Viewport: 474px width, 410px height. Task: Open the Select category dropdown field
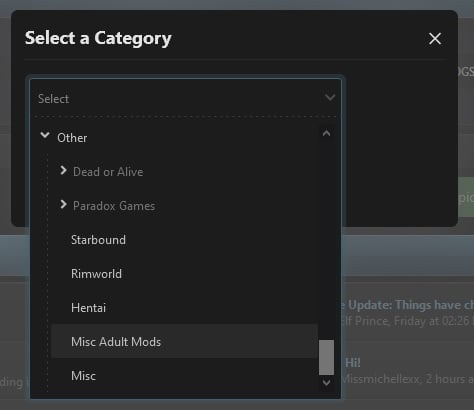pos(185,98)
